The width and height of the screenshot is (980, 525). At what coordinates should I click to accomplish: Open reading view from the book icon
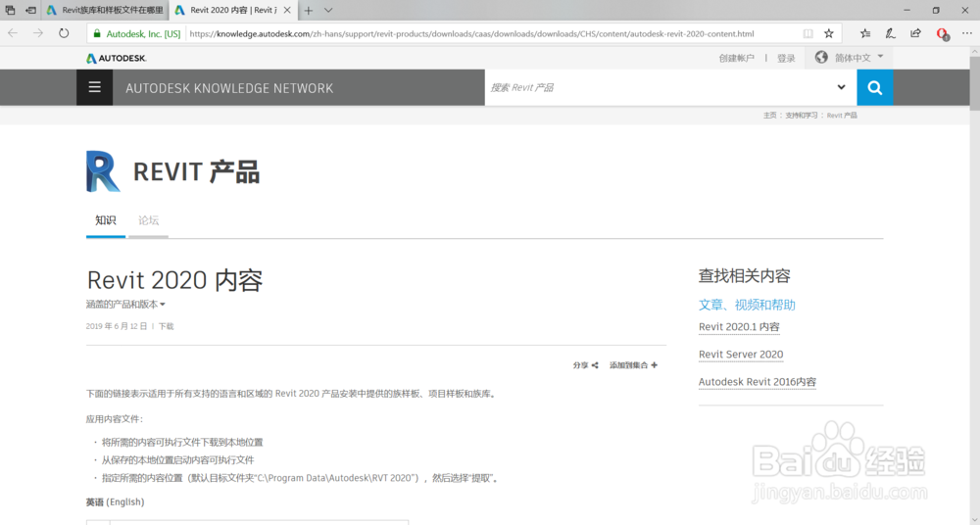pyautogui.click(x=808, y=33)
